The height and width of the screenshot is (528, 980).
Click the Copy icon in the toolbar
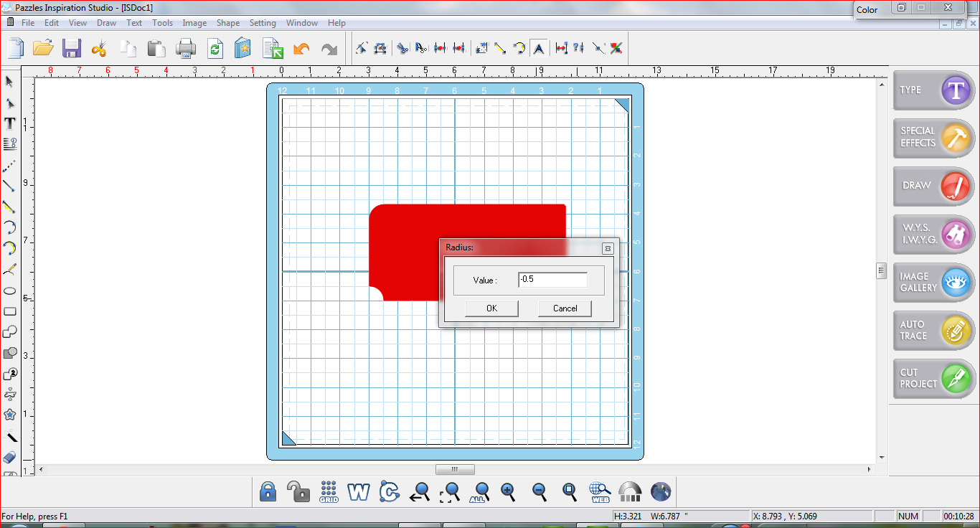click(128, 49)
